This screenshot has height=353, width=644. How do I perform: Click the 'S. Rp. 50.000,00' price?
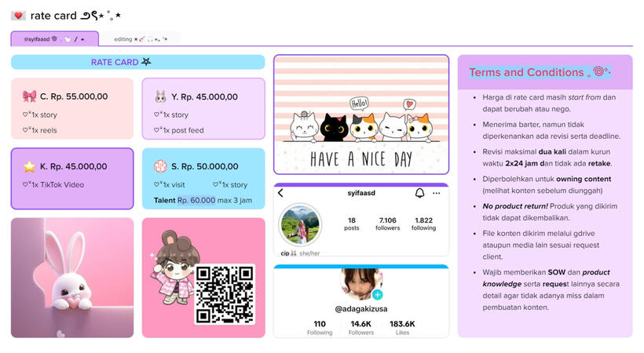[204, 166]
